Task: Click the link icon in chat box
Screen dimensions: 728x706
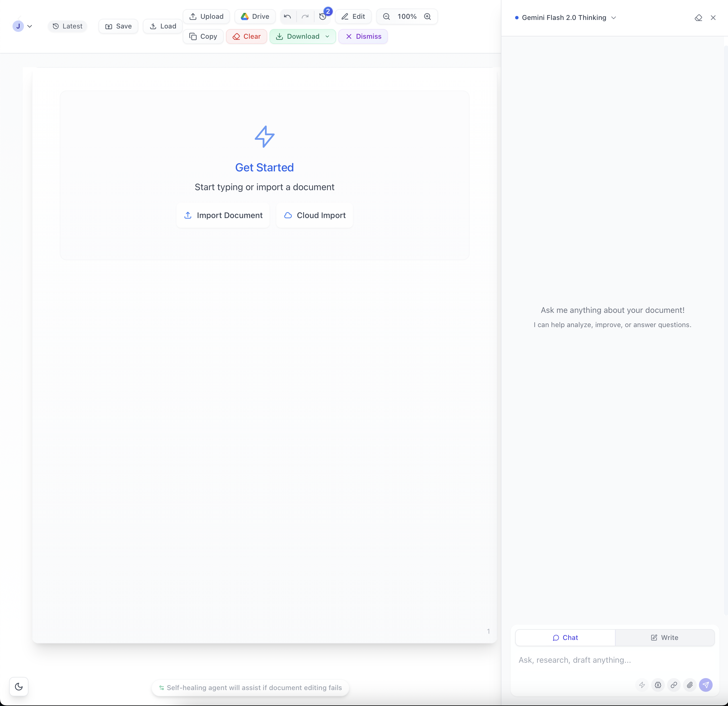Action: coord(674,685)
